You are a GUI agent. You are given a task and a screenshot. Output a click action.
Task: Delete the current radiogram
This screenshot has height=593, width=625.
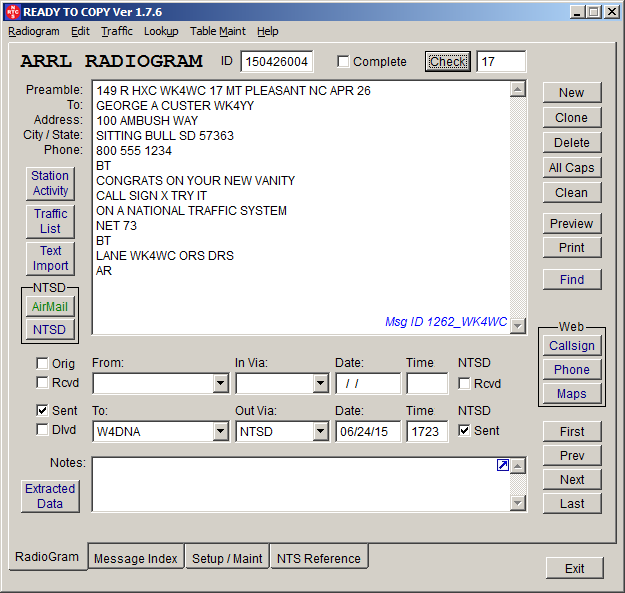tap(572, 143)
